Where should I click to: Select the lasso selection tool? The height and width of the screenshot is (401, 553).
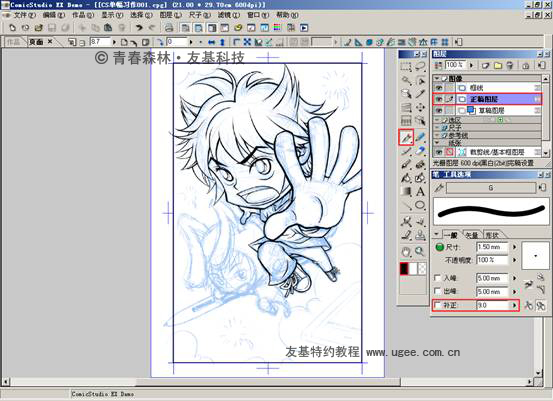point(420,67)
